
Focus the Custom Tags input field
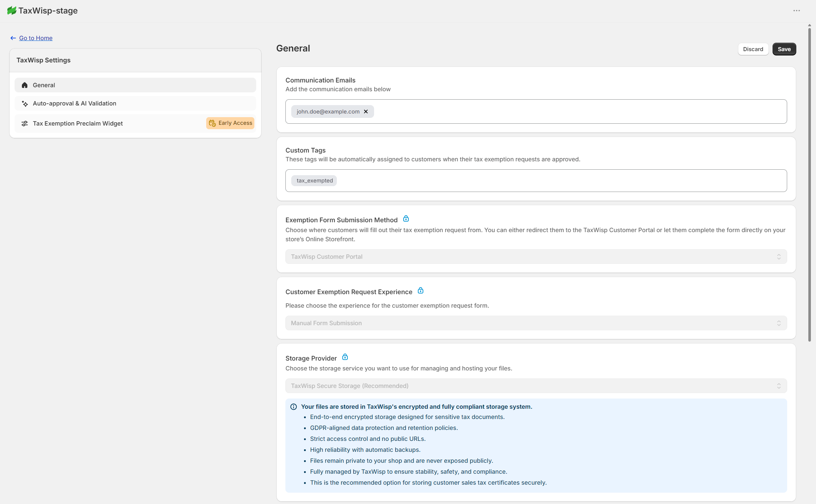(536, 181)
